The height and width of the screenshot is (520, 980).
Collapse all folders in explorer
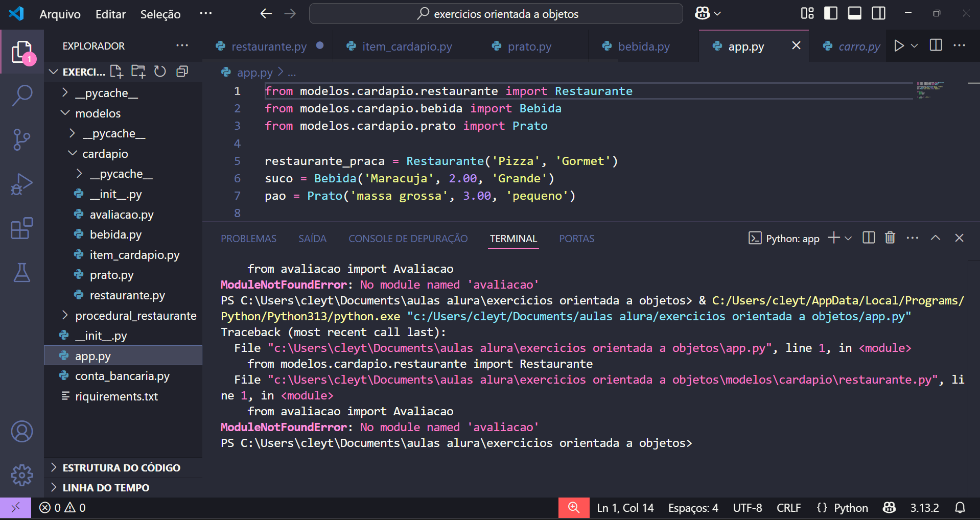click(182, 72)
